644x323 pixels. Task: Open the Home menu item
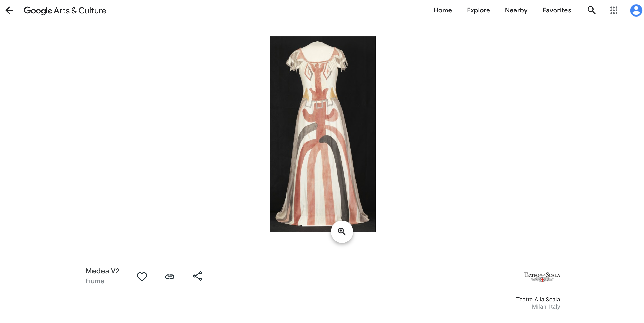tap(443, 10)
